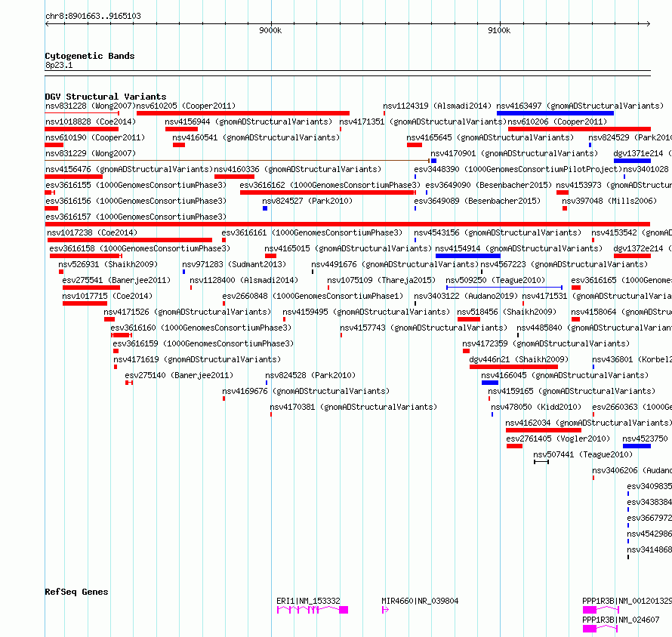Screen dimensions: 672x637
Task: Click nsv1124319 (Alsmadi2014) label
Action: 437,106
